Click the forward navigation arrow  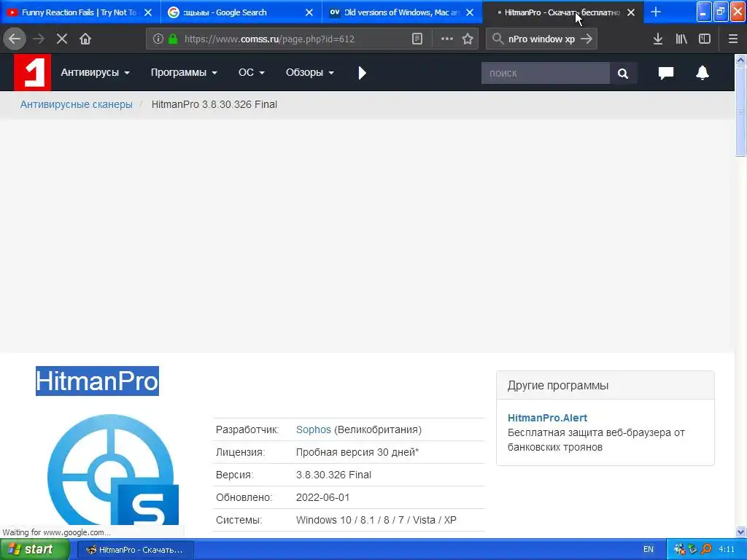(x=39, y=39)
